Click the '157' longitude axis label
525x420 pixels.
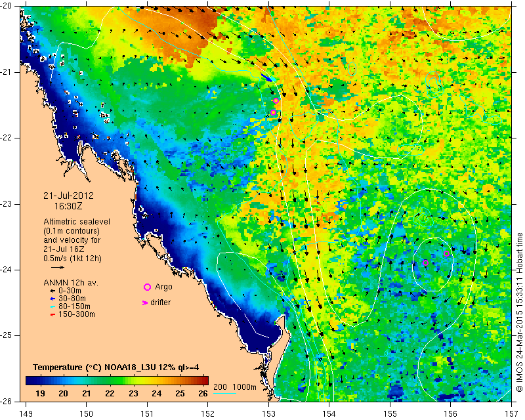coord(512,414)
